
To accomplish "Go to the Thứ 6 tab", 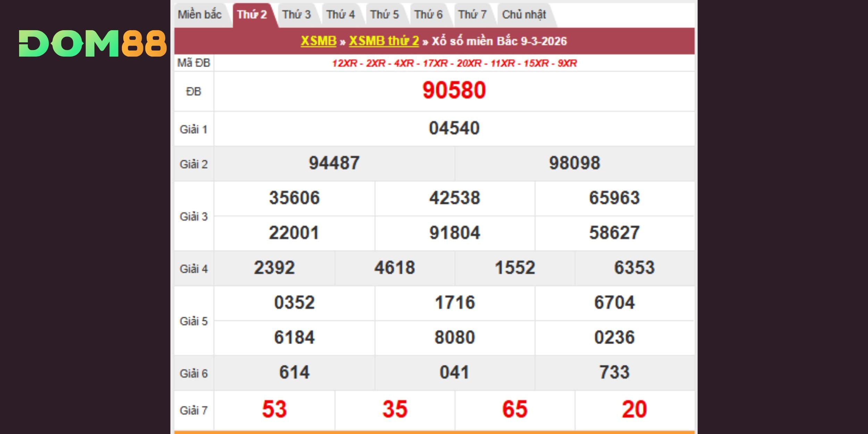I will tap(428, 15).
